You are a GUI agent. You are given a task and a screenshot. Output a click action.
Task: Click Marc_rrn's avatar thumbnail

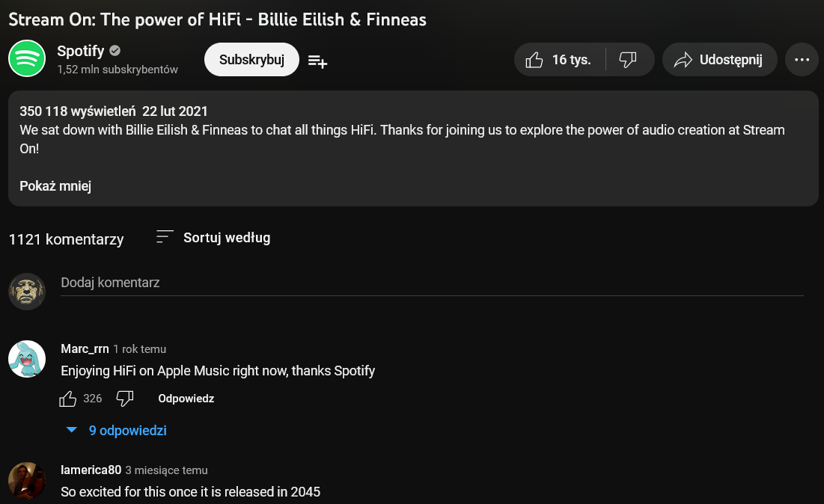27,359
